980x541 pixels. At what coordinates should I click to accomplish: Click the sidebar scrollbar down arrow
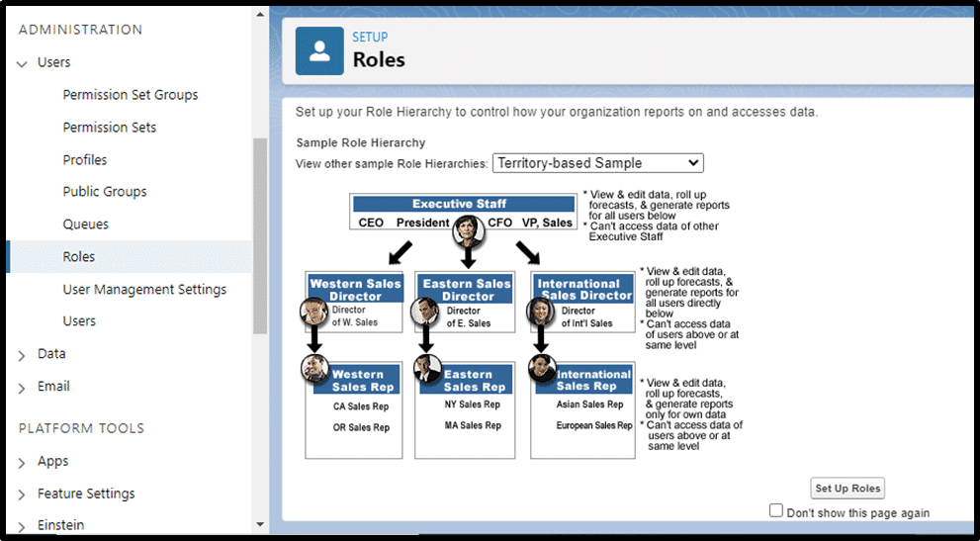pyautogui.click(x=260, y=524)
